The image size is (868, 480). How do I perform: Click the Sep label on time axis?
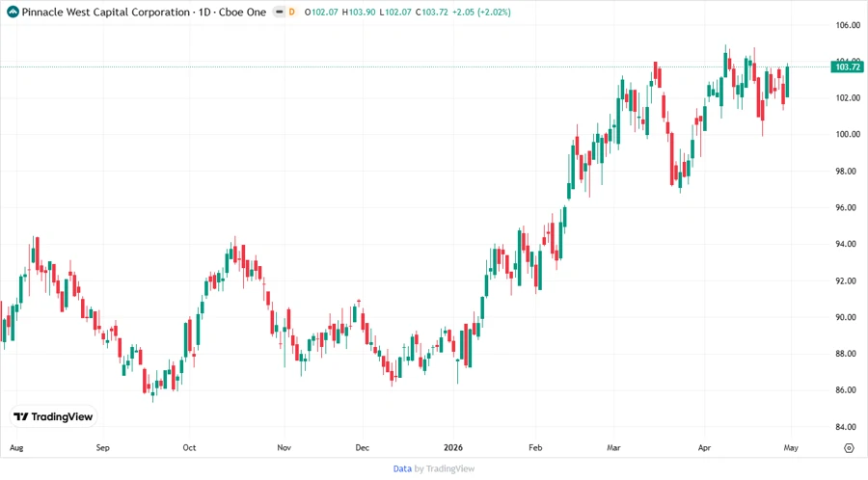(103, 448)
